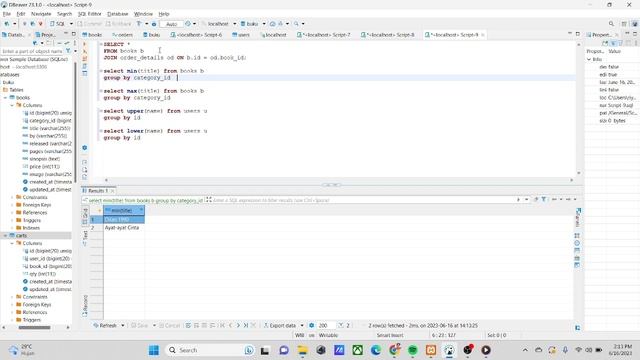Collapse the carts table node

[5, 236]
